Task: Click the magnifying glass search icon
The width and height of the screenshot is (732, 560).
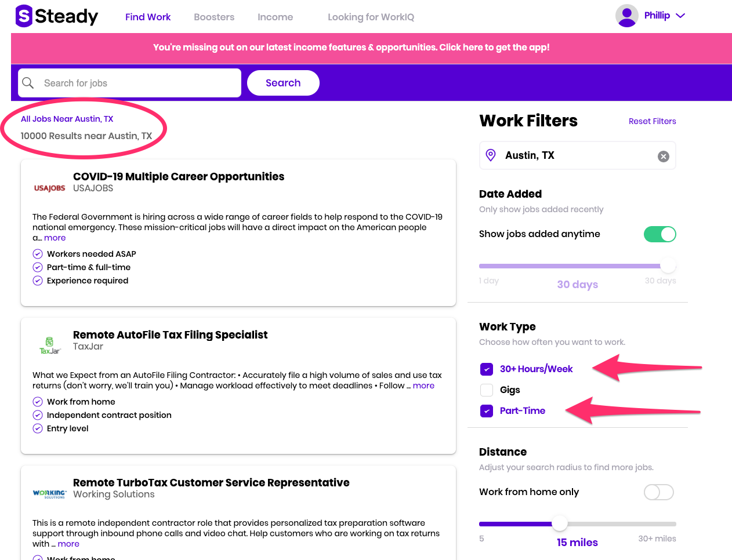Action: tap(28, 83)
